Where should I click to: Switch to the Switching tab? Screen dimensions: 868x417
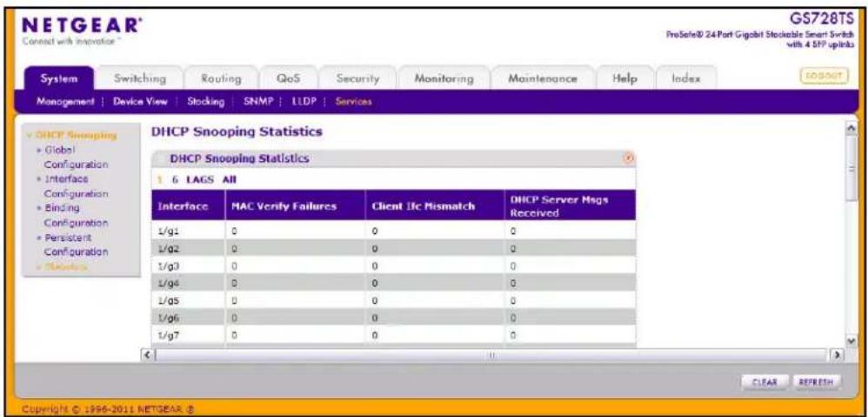pyautogui.click(x=139, y=78)
